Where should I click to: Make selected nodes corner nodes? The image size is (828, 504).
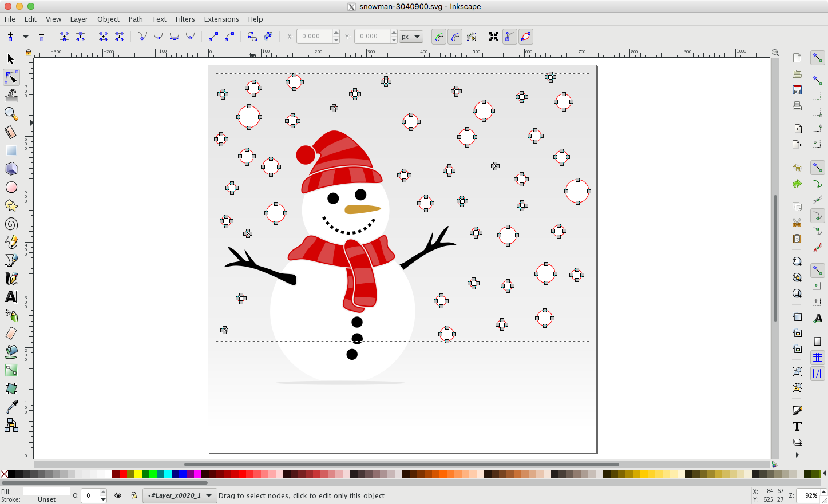[x=142, y=36]
